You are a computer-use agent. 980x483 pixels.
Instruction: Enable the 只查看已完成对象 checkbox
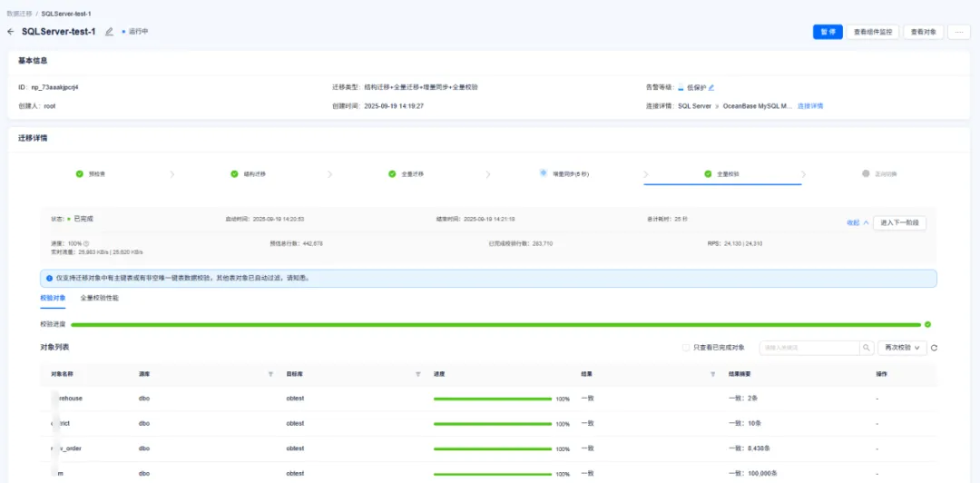[x=686, y=348]
